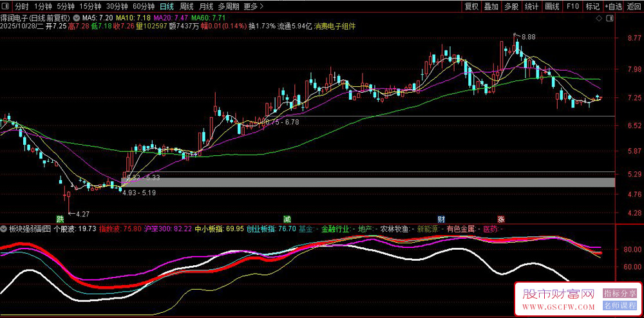
Task: Activate the 画线 drawing tools
Action: point(552,6)
